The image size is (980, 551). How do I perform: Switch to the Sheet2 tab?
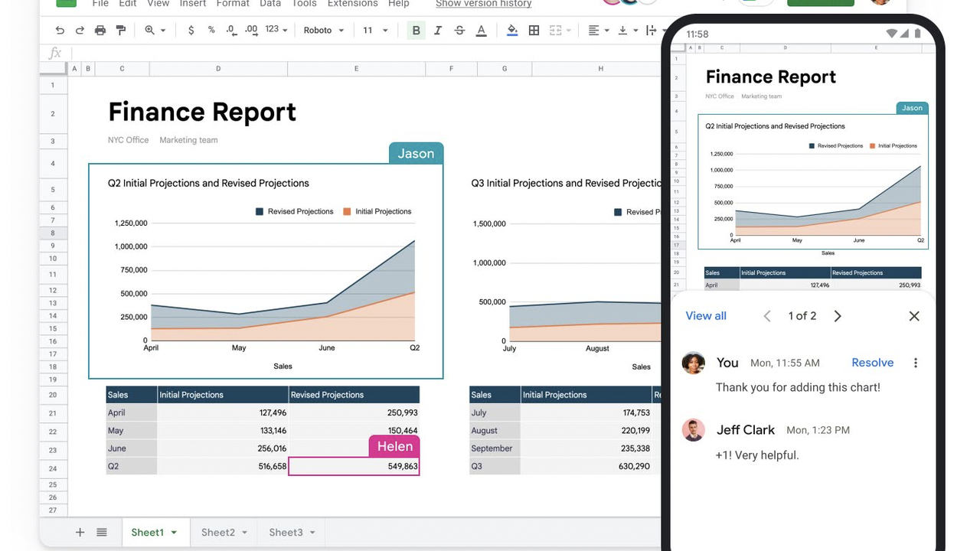click(218, 531)
